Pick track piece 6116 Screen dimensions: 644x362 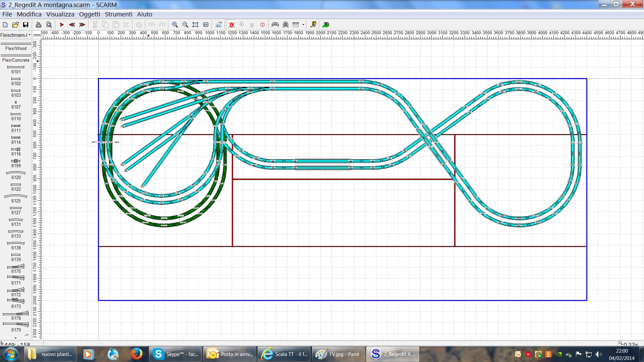coord(16,152)
